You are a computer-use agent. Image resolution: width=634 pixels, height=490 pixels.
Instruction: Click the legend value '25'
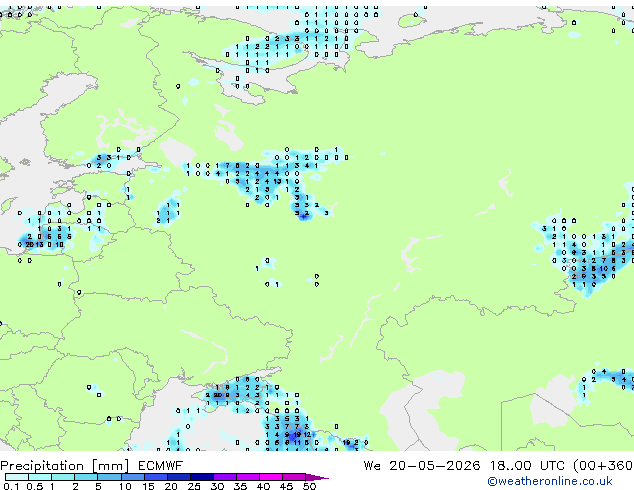(194, 486)
